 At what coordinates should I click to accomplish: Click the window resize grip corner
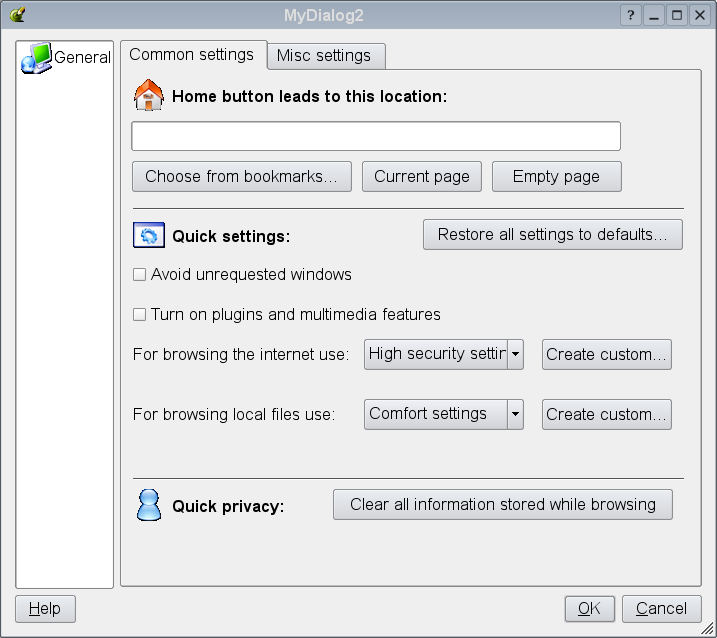coord(707,628)
